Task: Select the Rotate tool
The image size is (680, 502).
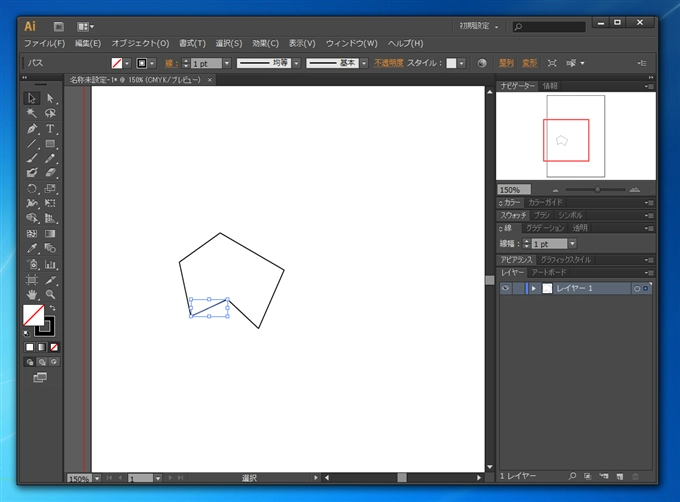Action: [32, 188]
